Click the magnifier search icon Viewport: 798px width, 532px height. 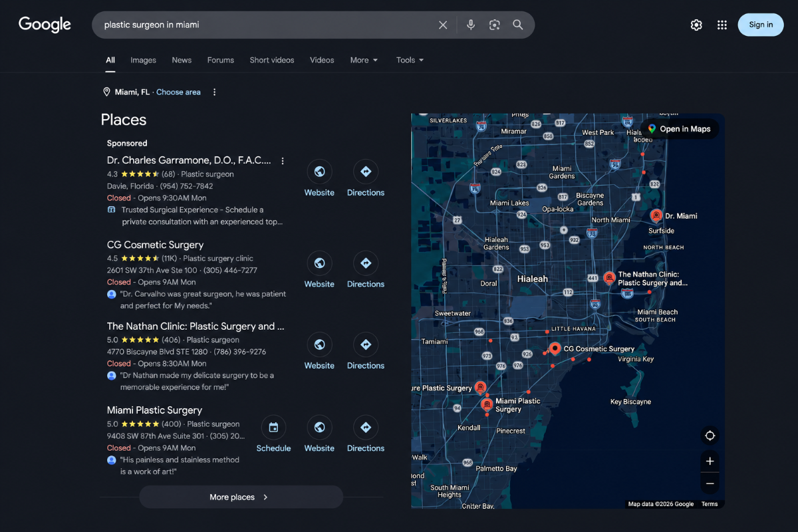[x=517, y=25]
